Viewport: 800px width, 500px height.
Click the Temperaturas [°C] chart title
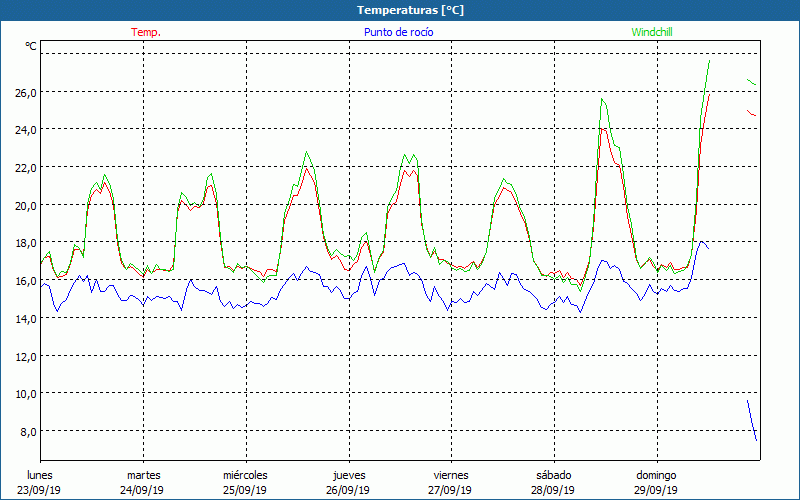click(x=410, y=10)
